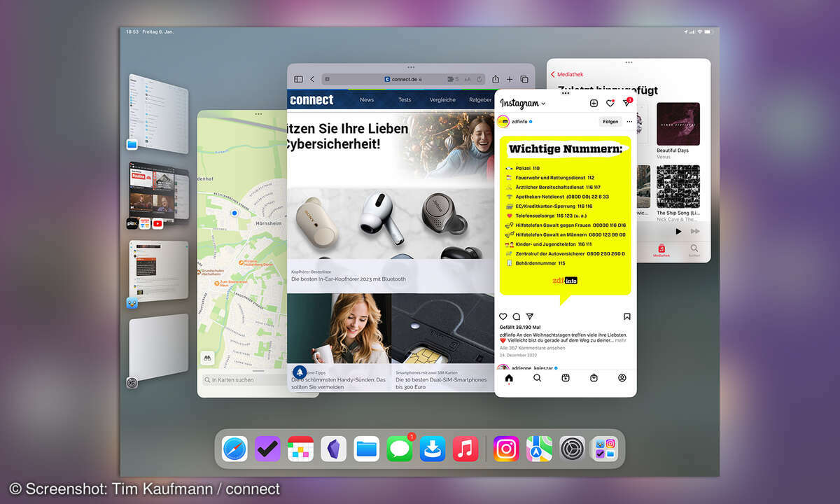This screenshot has height=504, width=840.
Task: Open multitasking dots on Music window
Action: coord(629,62)
